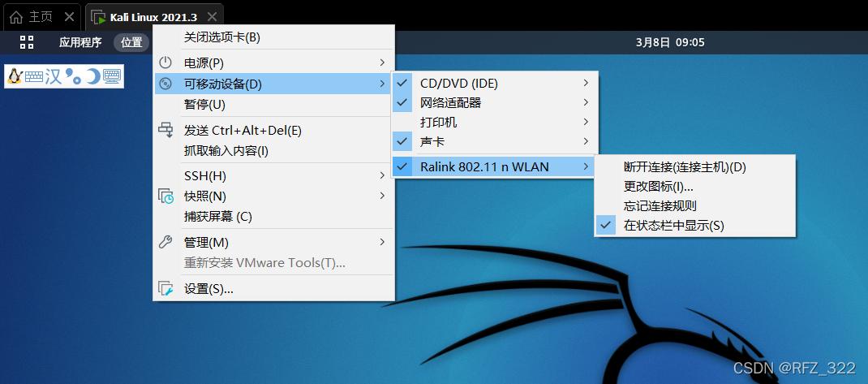
Task: Toggle the CD/DVD (IDE) checkmark
Action: coord(402,83)
